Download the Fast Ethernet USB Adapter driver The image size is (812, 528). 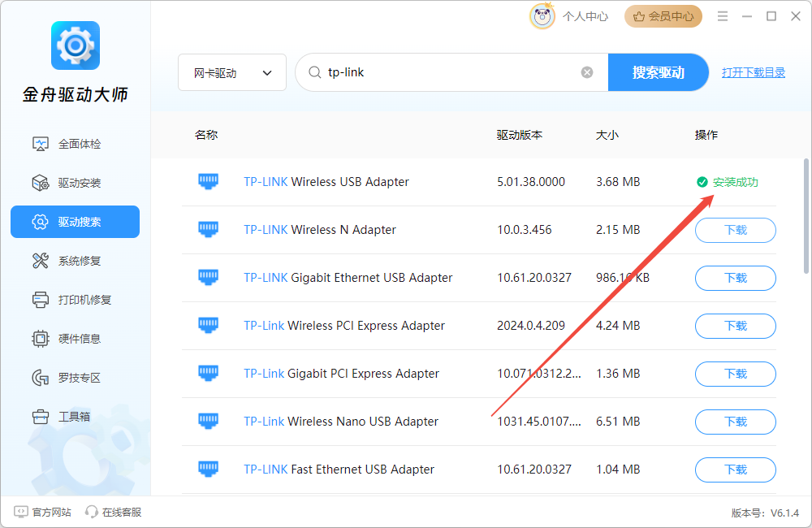736,470
